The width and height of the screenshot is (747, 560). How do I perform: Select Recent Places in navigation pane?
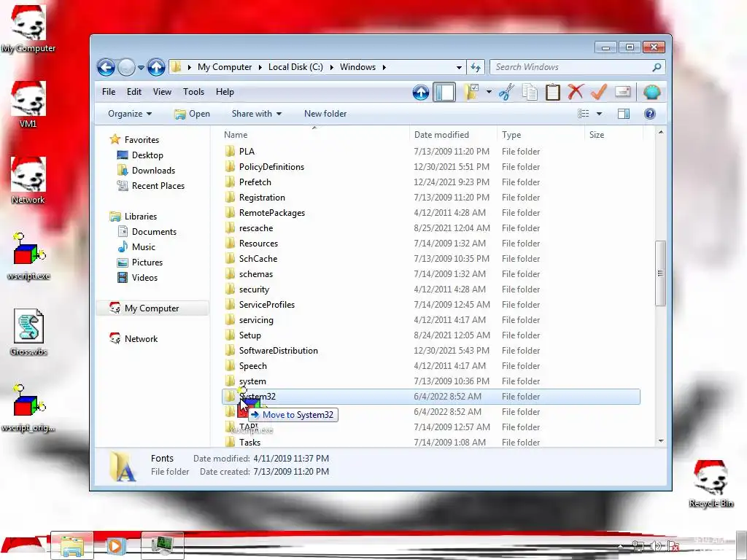click(x=158, y=186)
